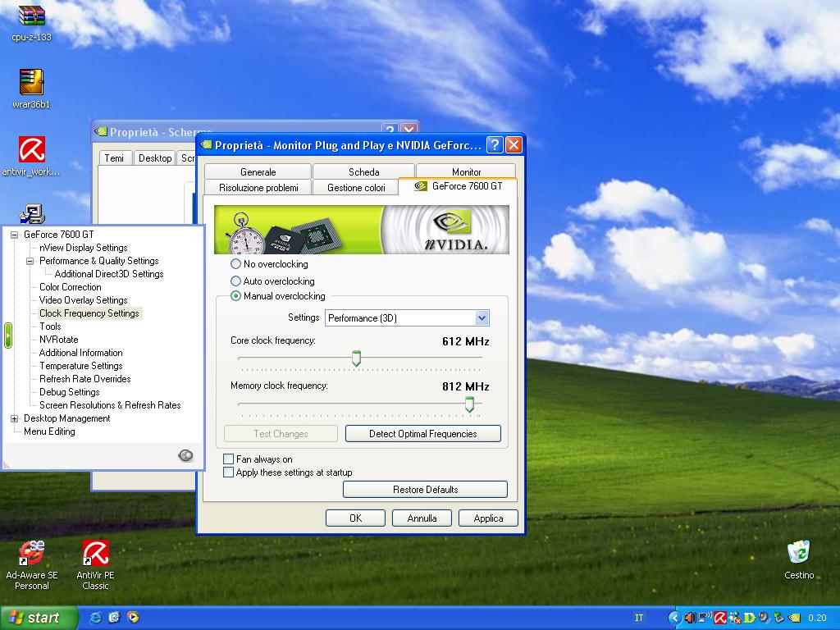Select Clock Frequency Settings tree item
The image size is (840, 630).
coord(89,313)
